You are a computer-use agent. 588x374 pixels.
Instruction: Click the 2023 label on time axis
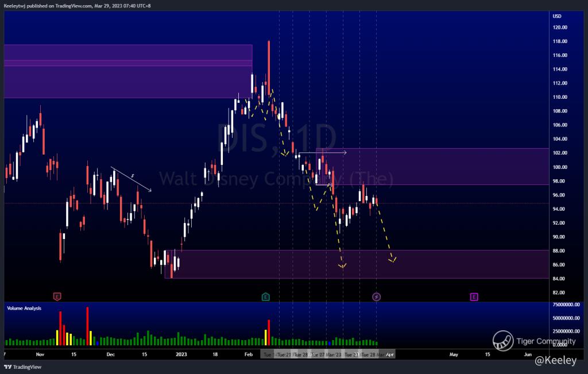point(181,354)
